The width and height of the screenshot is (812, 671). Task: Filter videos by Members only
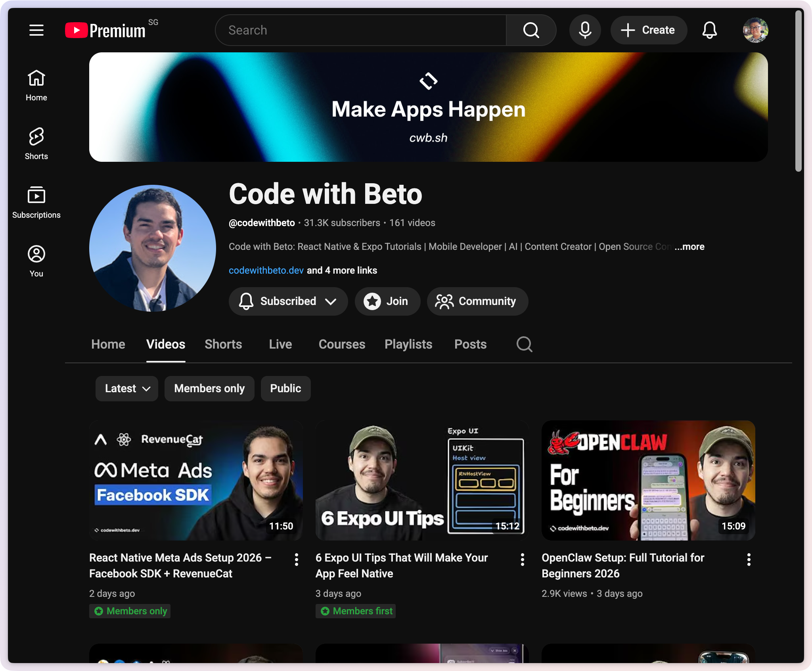click(209, 389)
